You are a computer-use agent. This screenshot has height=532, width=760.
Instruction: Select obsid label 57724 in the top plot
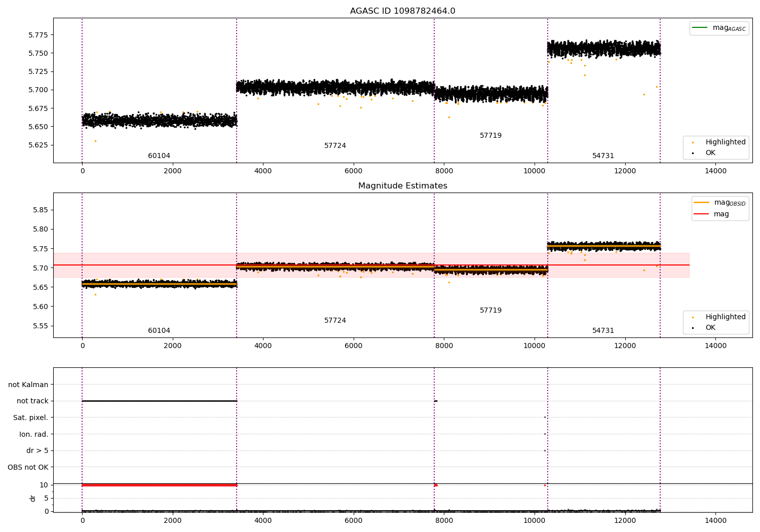coord(335,145)
